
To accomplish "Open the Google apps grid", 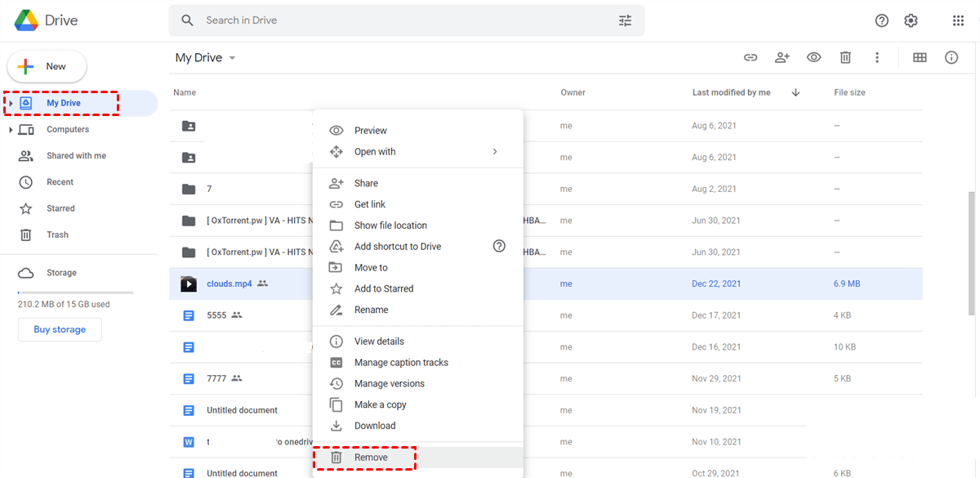I will [958, 20].
